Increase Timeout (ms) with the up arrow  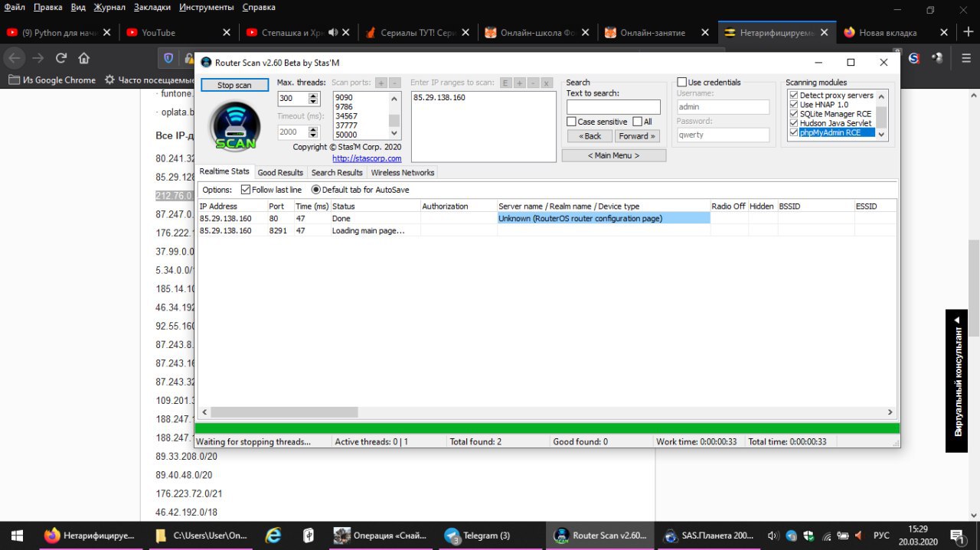pos(313,129)
